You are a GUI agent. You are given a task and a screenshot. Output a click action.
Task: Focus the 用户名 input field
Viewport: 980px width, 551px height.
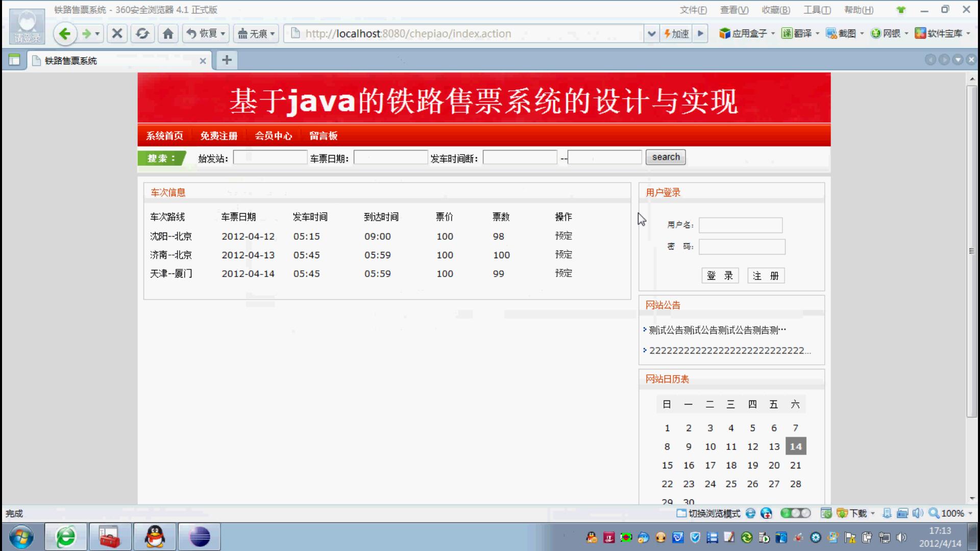click(741, 225)
